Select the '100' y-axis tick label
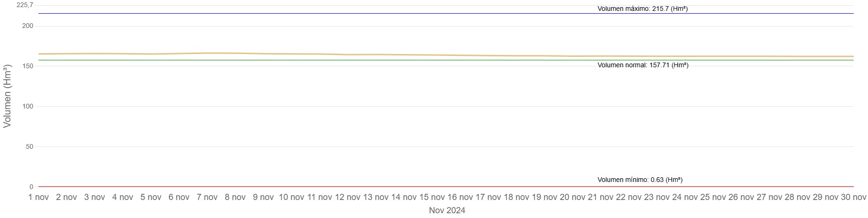Image resolution: width=868 pixels, height=218 pixels. click(x=28, y=106)
